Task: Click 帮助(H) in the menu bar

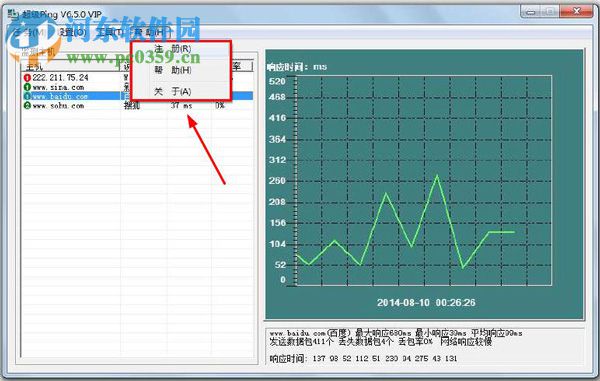Action: tap(150, 33)
